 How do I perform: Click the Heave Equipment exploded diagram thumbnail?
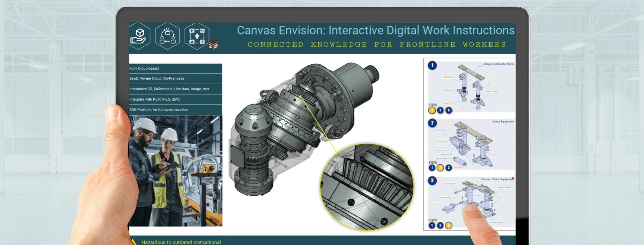tap(471, 144)
